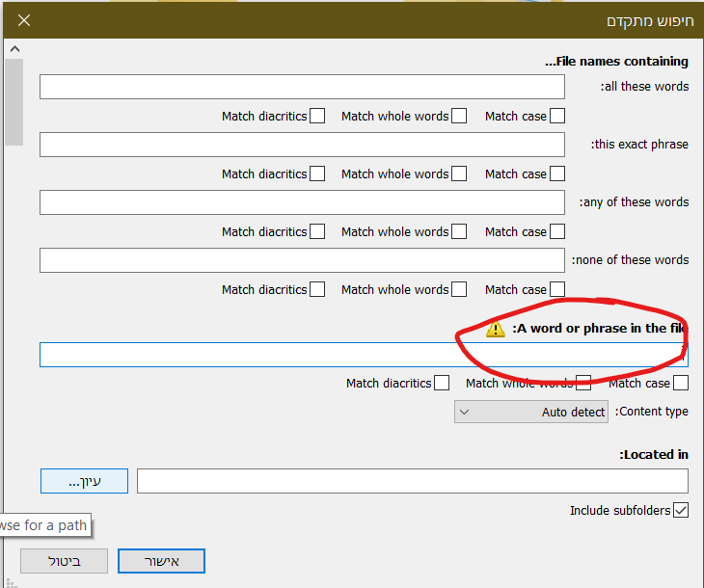Focus the 'all these words' input field

[x=302, y=87]
